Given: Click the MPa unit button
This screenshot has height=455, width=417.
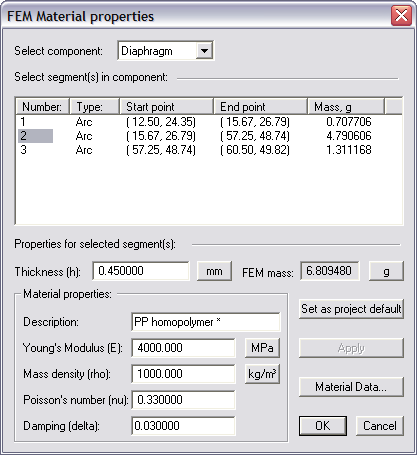Looking at the screenshot, I should pyautogui.click(x=262, y=348).
